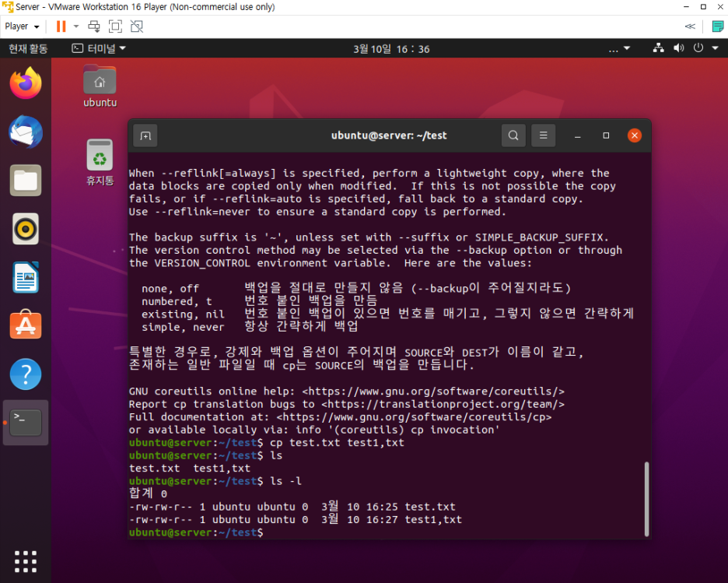The width and height of the screenshot is (728, 583).
Task: Expand the system menu arrow
Action: [716, 47]
